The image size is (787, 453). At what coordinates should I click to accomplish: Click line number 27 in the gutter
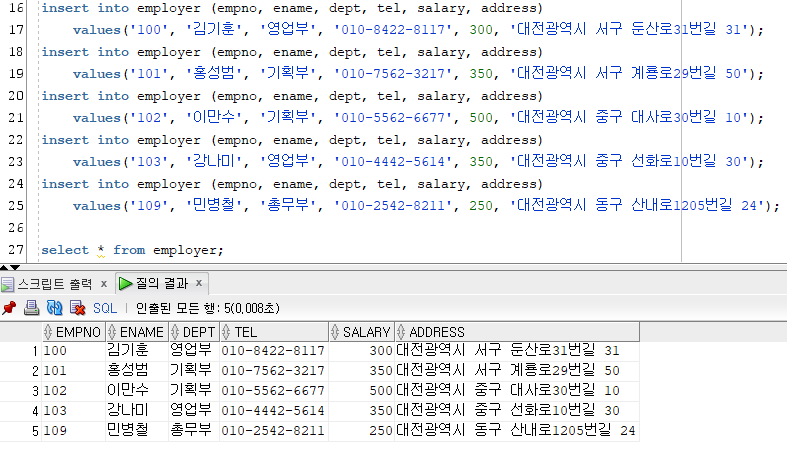(x=16, y=249)
